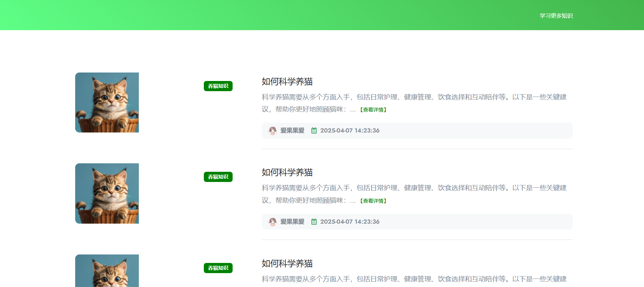Open the 学习更多知识 link in the header
The width and height of the screenshot is (644, 287).
click(556, 16)
